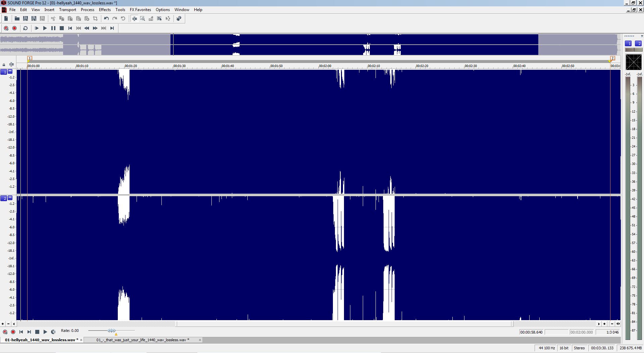This screenshot has width=644, height=353.
Task: Create a new file with New icon
Action: (6, 19)
